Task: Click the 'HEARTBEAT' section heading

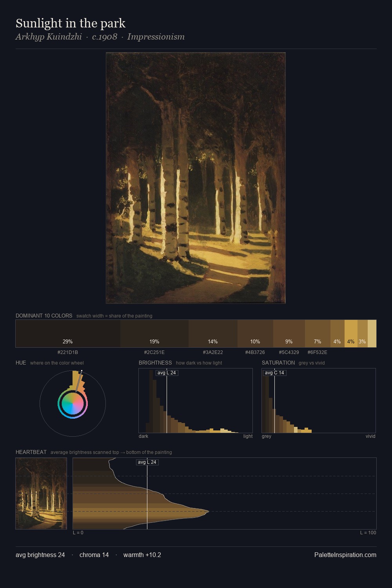Action: click(31, 452)
